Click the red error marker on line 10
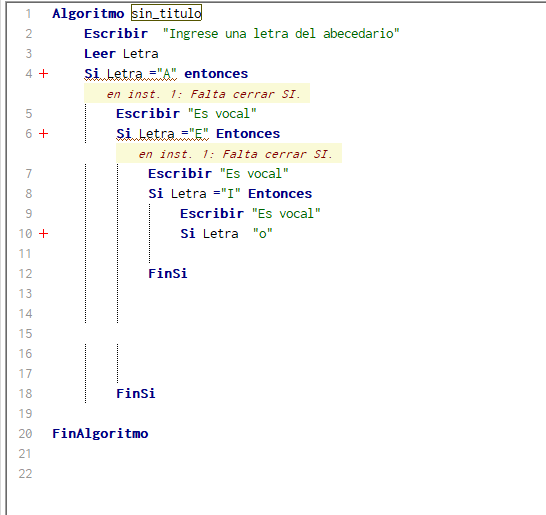546x515 pixels. click(x=44, y=233)
